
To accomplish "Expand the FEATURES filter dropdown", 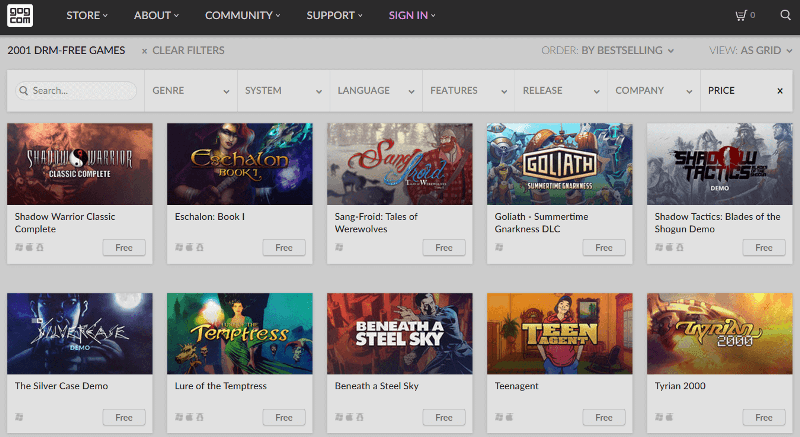I will tap(468, 91).
